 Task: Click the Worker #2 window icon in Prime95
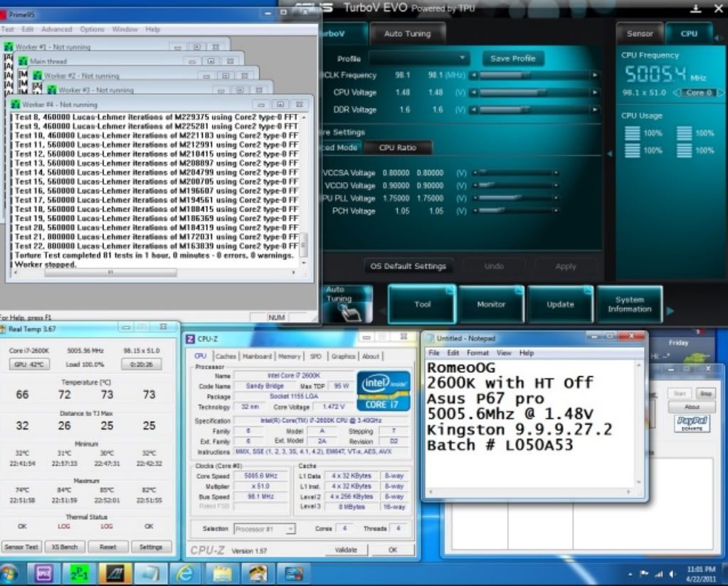(38, 75)
